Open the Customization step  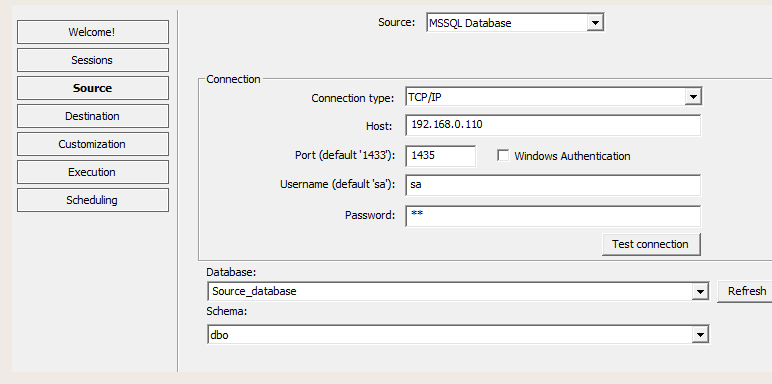(93, 144)
